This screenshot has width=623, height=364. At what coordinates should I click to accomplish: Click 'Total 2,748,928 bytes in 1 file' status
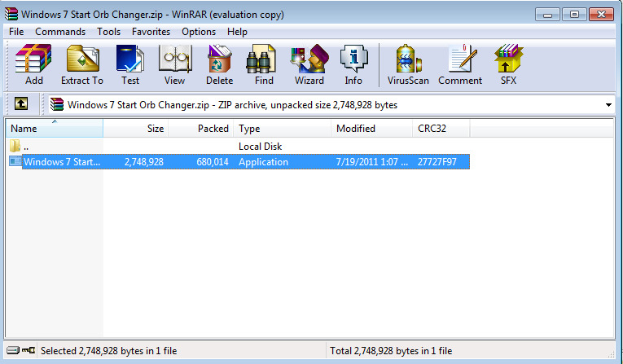point(391,350)
